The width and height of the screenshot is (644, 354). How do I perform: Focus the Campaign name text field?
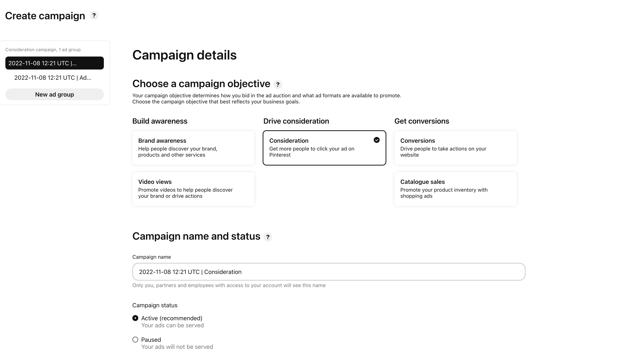(329, 272)
